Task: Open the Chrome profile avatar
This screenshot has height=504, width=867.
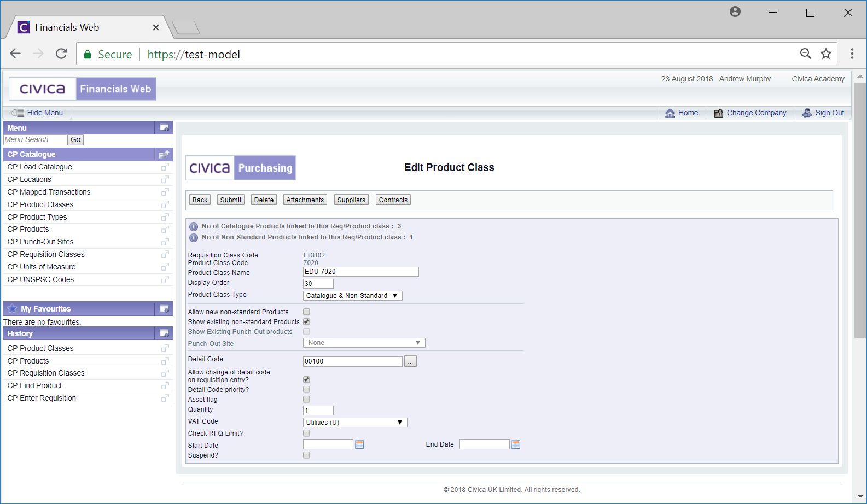Action: click(735, 11)
